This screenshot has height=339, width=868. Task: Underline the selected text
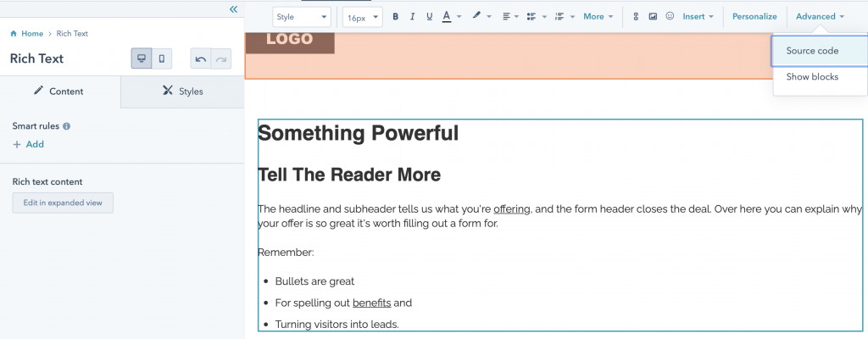(x=430, y=16)
